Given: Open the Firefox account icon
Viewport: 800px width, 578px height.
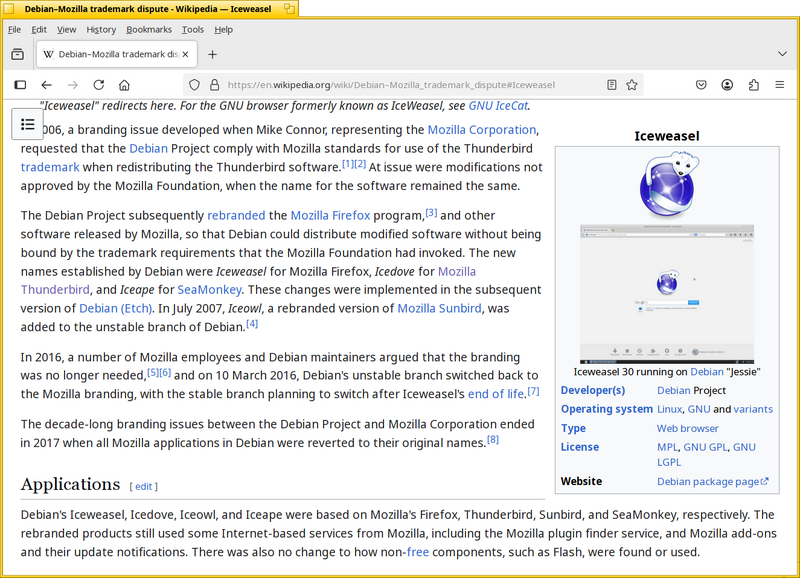Looking at the screenshot, I should pos(728,85).
